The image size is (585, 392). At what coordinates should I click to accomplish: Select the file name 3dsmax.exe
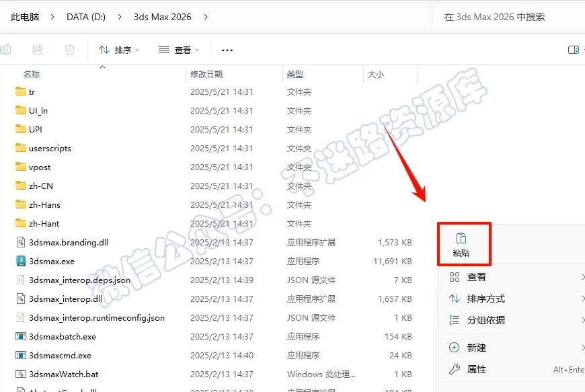52,261
